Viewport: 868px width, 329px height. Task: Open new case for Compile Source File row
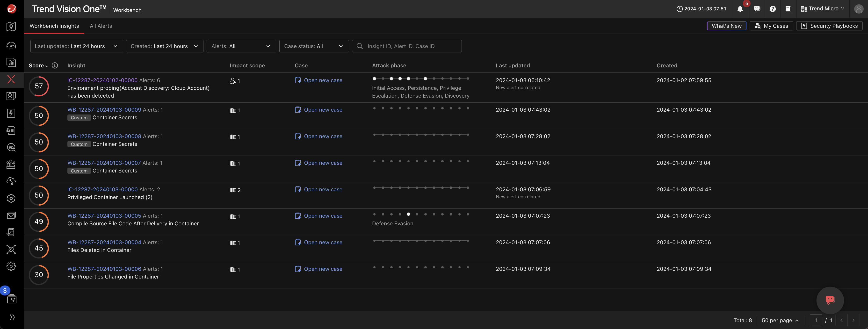(x=319, y=216)
